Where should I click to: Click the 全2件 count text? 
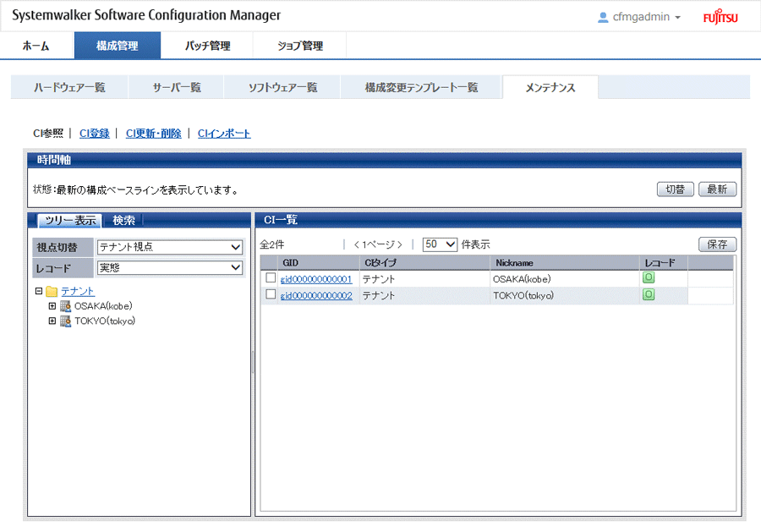[x=271, y=244]
